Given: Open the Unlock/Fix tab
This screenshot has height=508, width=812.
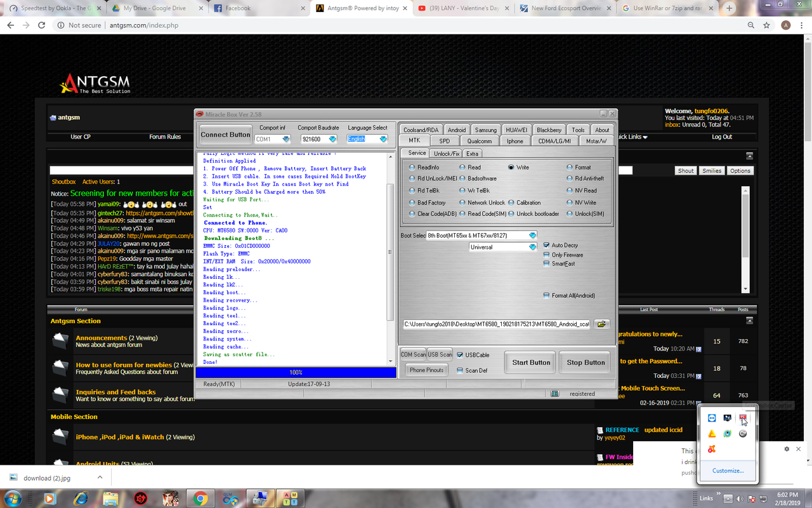Looking at the screenshot, I should tap(446, 153).
